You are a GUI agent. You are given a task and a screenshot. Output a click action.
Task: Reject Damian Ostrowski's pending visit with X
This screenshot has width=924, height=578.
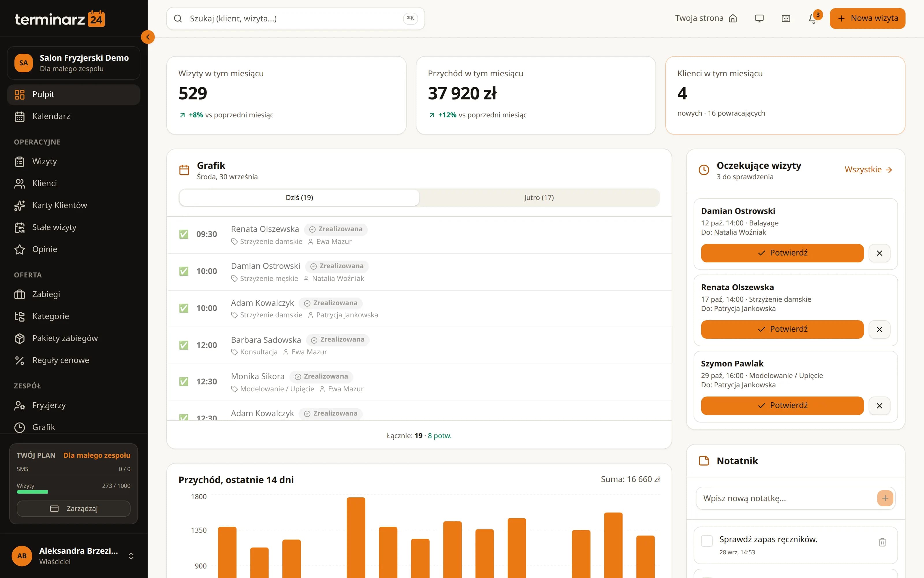pyautogui.click(x=879, y=253)
